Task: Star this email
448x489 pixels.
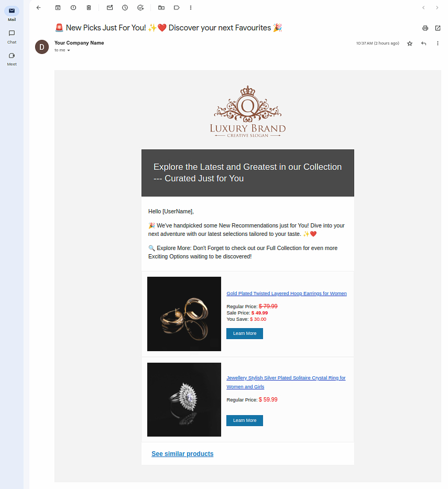Action: pyautogui.click(x=410, y=44)
